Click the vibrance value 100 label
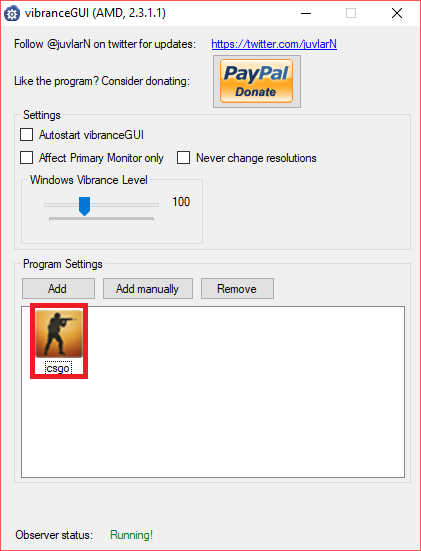Screen dimensions: 421x551 point(181,202)
